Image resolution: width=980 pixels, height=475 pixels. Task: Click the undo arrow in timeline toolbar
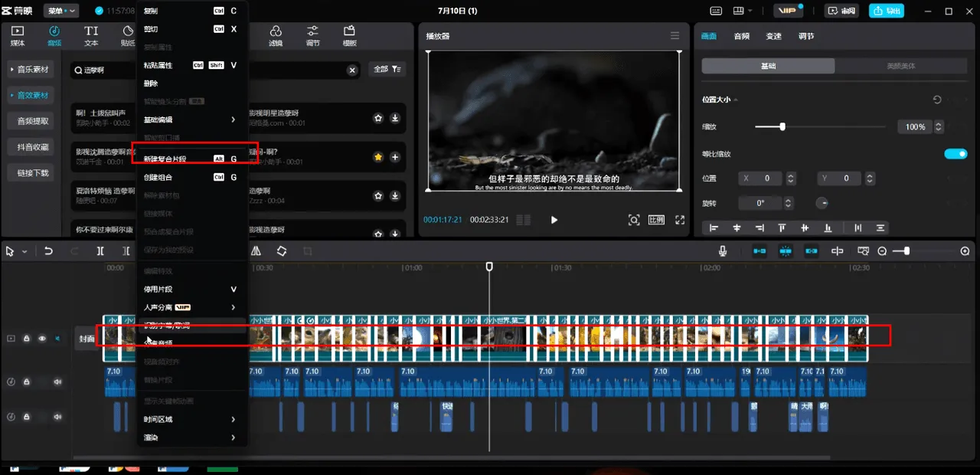(x=49, y=251)
